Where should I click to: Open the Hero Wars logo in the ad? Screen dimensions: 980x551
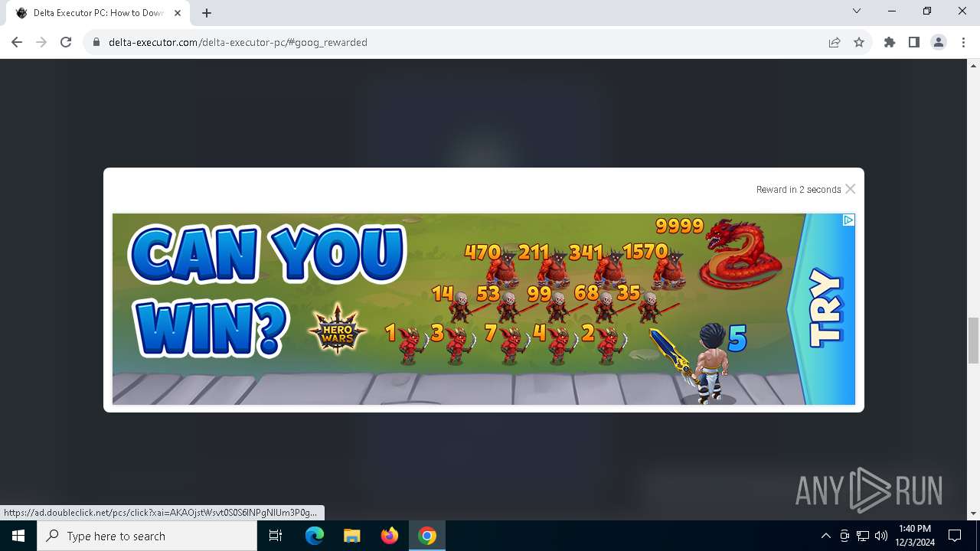337,329
